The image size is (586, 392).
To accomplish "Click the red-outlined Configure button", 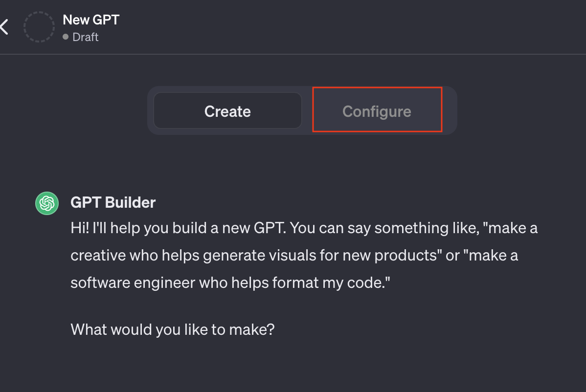I will (377, 110).
